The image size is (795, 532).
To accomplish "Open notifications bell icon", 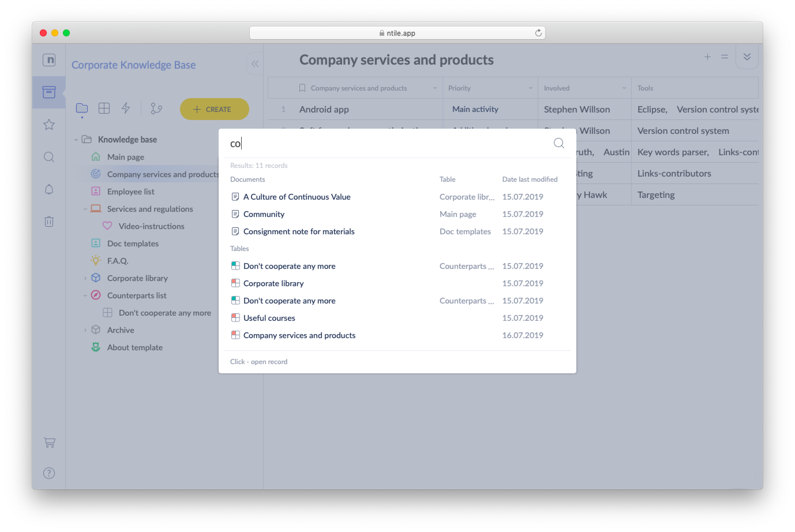I will coord(49,189).
